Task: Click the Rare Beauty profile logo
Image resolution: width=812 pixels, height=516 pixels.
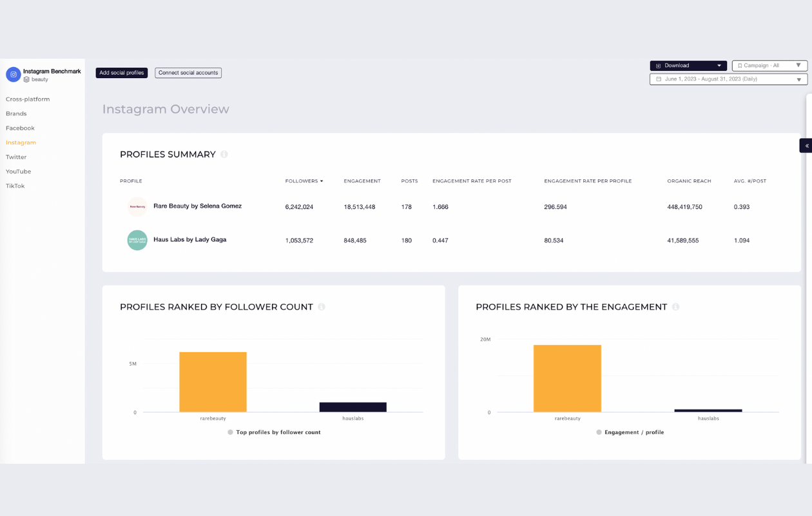Action: coord(137,207)
